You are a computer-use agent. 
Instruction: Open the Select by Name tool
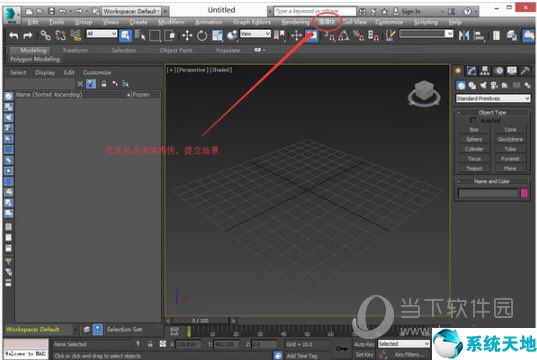click(x=140, y=35)
